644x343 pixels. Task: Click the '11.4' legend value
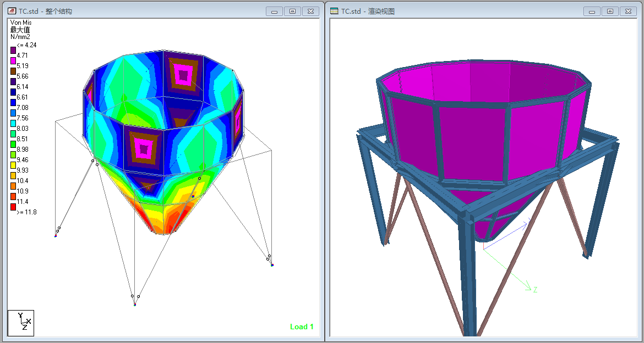[22, 201]
